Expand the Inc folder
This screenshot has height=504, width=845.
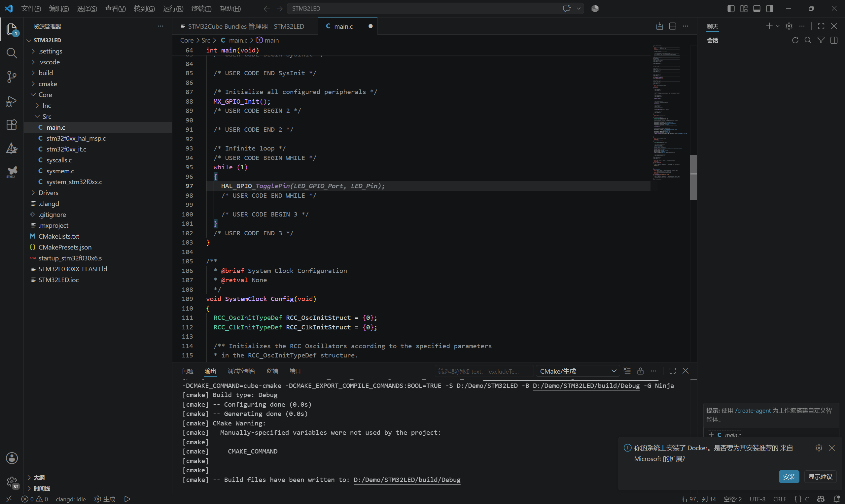[x=98, y=106]
